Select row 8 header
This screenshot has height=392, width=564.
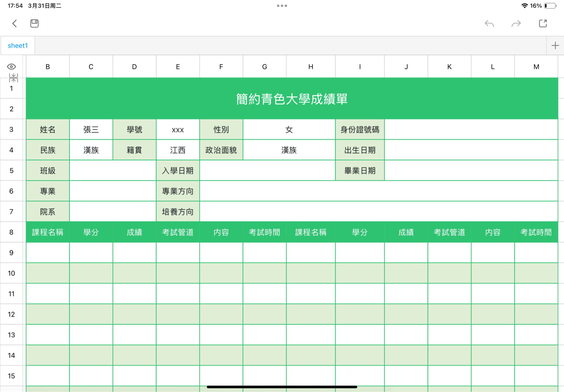[x=11, y=232]
